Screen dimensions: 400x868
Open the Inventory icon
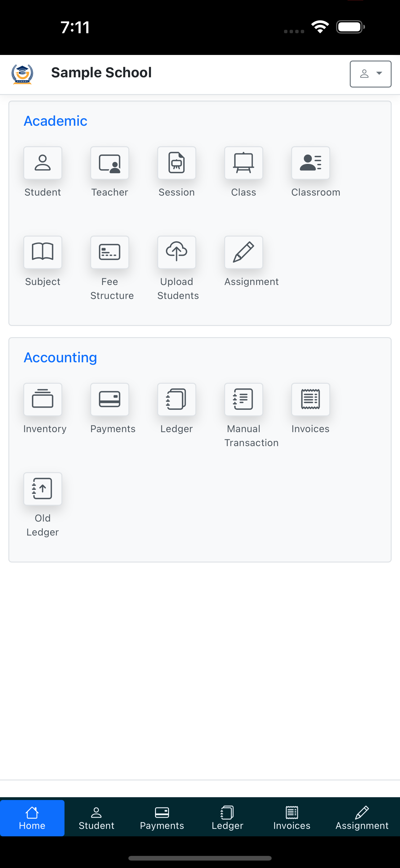click(43, 400)
